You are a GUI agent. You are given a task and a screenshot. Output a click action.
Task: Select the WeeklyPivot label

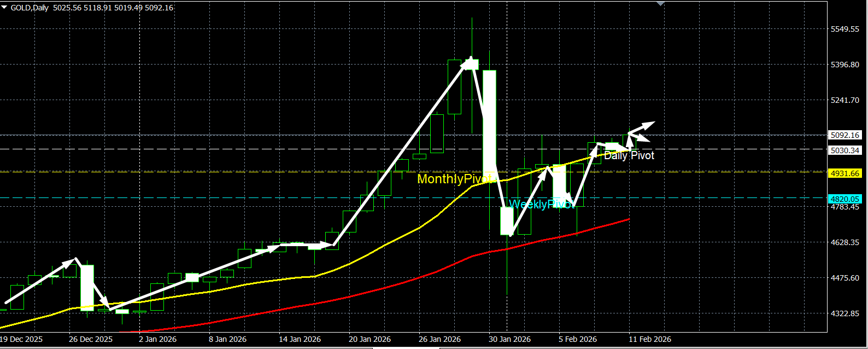(541, 204)
